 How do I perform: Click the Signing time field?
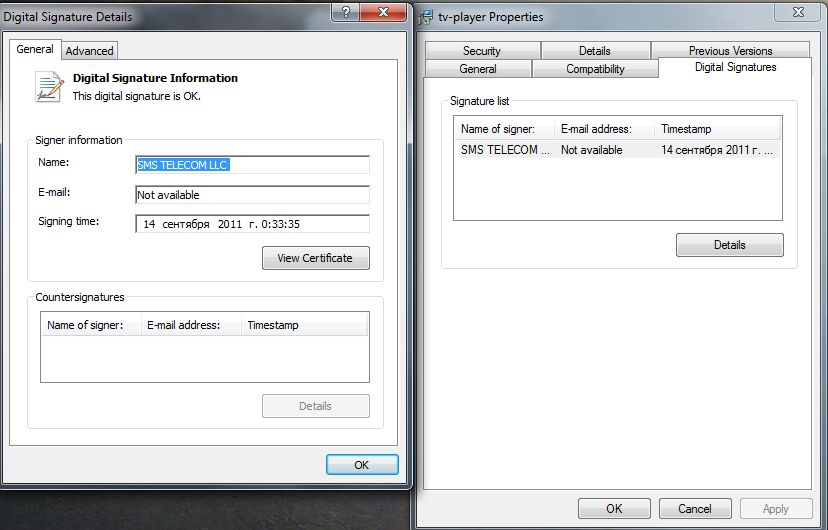(x=252, y=224)
